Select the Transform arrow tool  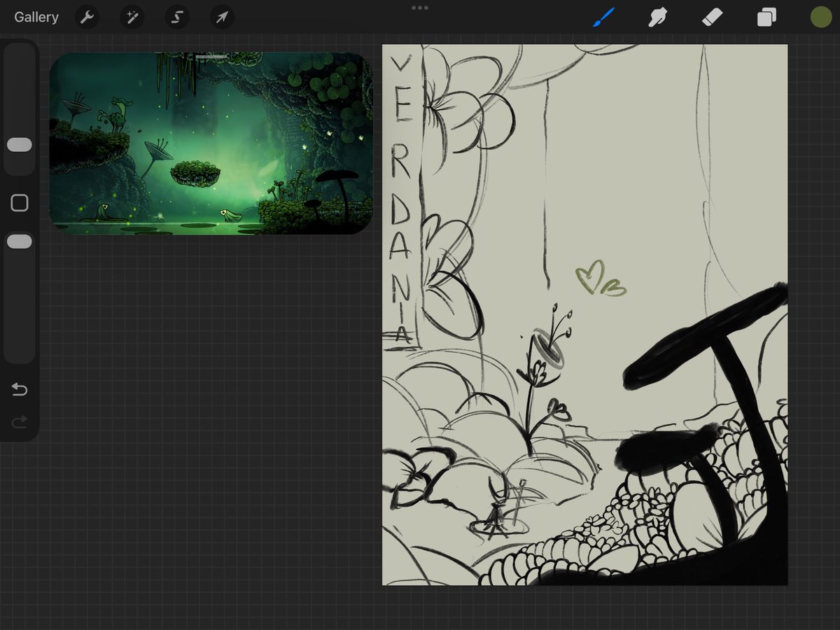click(x=221, y=17)
